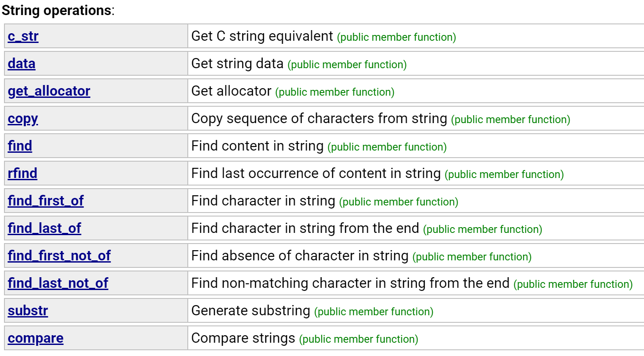Click the compare function link
The width and height of the screenshot is (644, 356).
(x=35, y=338)
